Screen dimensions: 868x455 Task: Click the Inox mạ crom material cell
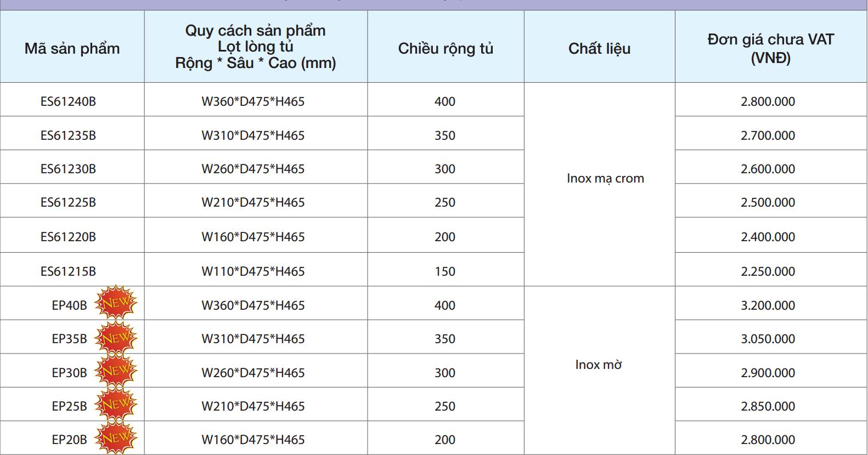[x=600, y=185]
